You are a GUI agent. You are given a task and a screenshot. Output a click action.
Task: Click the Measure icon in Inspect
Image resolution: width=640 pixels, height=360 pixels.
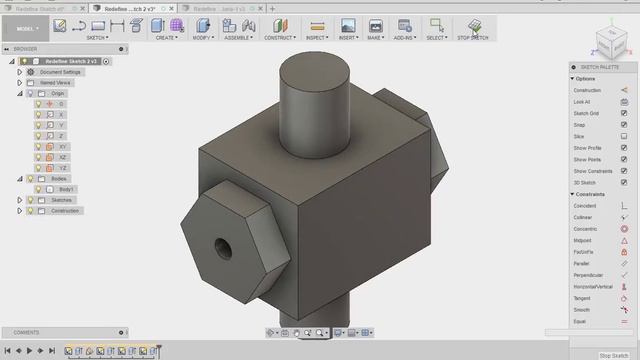click(317, 26)
